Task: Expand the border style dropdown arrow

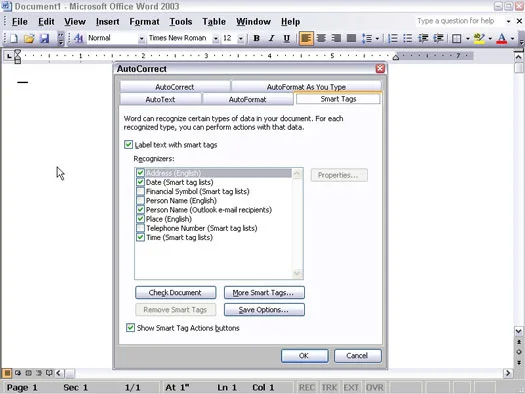Action: pos(467,38)
